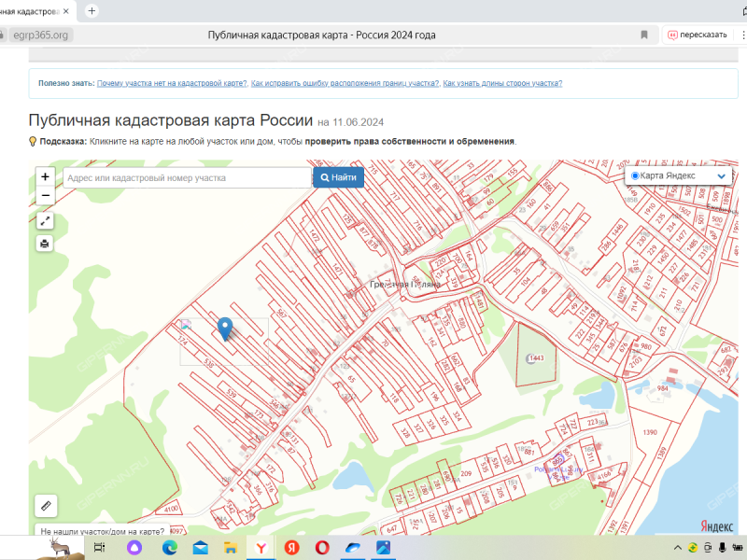This screenshot has width=747, height=560.
Task: Open Microsoft Edge from taskbar
Action: (169, 548)
